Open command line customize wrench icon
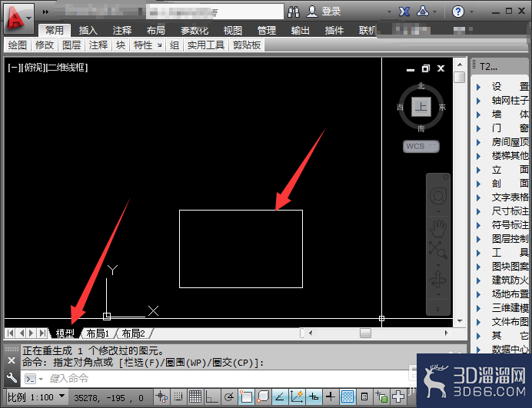The width and height of the screenshot is (532, 408). click(x=12, y=377)
